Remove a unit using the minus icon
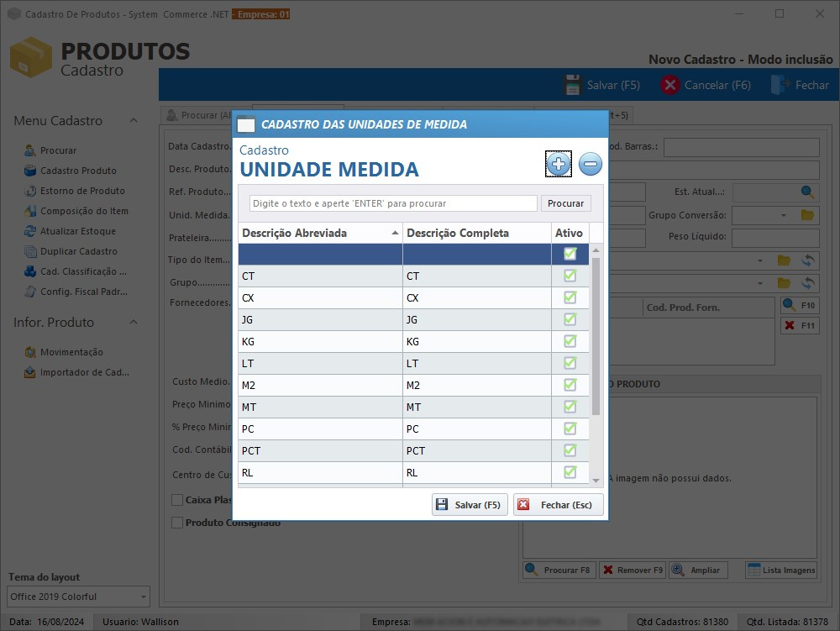840x631 pixels. click(591, 165)
